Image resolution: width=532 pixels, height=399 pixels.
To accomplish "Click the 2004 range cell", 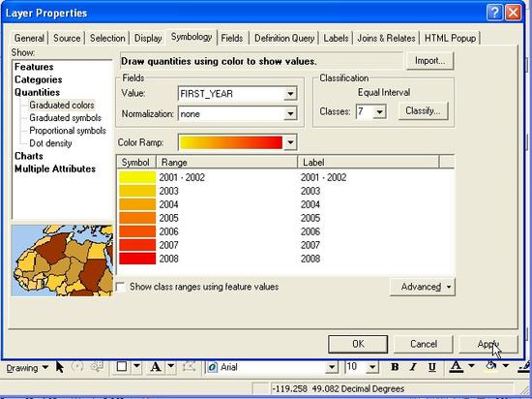I will (x=168, y=204).
